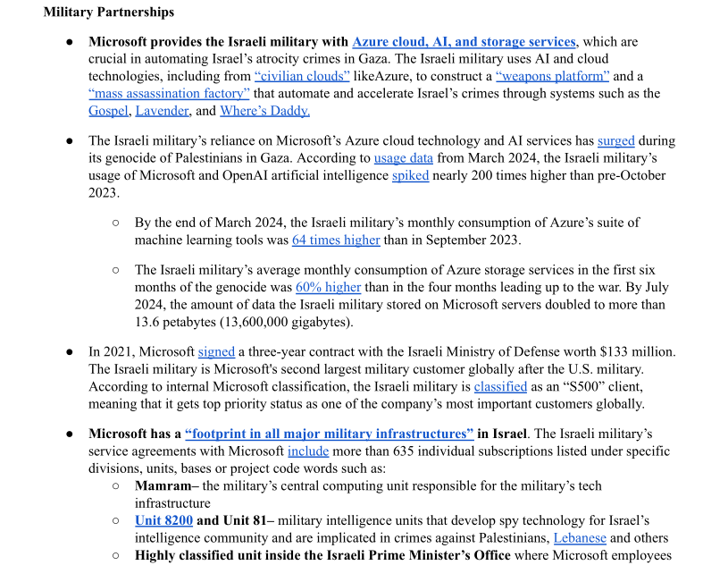
Task: Click the bold text 'in Israel'
Action: (502, 434)
